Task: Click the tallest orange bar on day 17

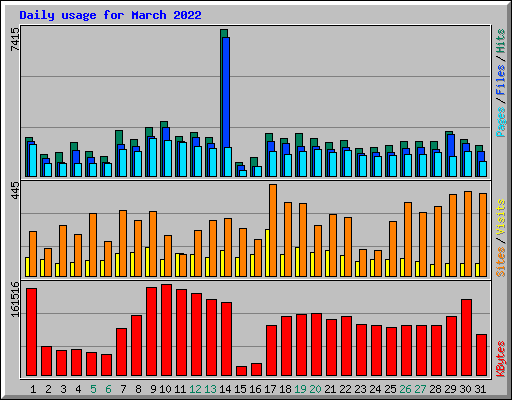Action: 273,230
